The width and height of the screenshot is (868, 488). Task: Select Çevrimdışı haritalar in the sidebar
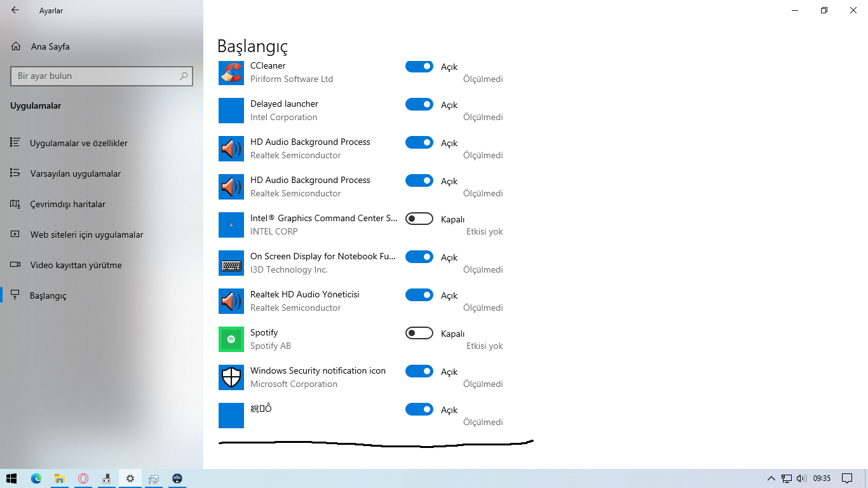pos(102,204)
